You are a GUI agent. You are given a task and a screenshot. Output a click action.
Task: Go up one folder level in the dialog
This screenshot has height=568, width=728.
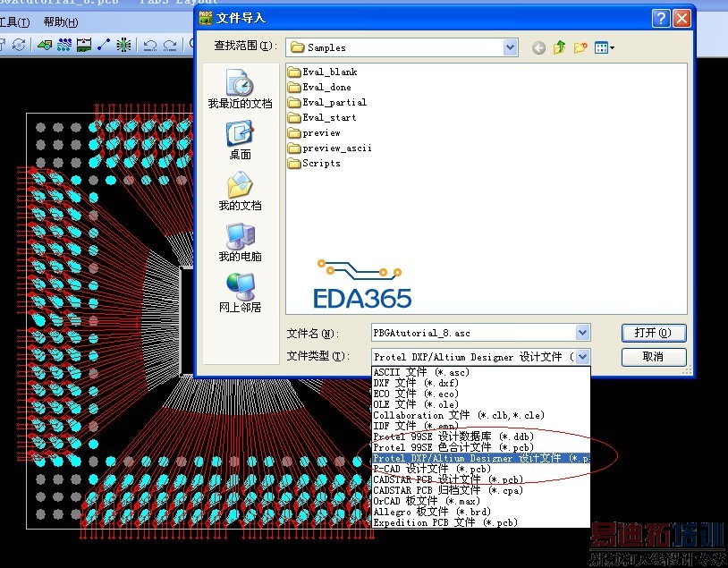pos(560,47)
